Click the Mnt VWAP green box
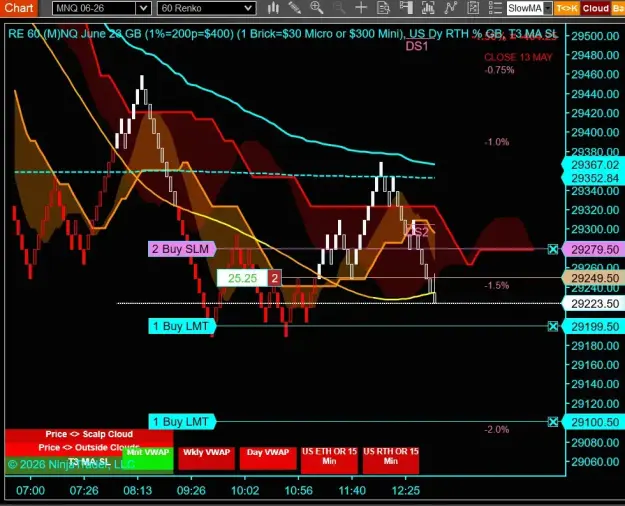 [x=148, y=459]
